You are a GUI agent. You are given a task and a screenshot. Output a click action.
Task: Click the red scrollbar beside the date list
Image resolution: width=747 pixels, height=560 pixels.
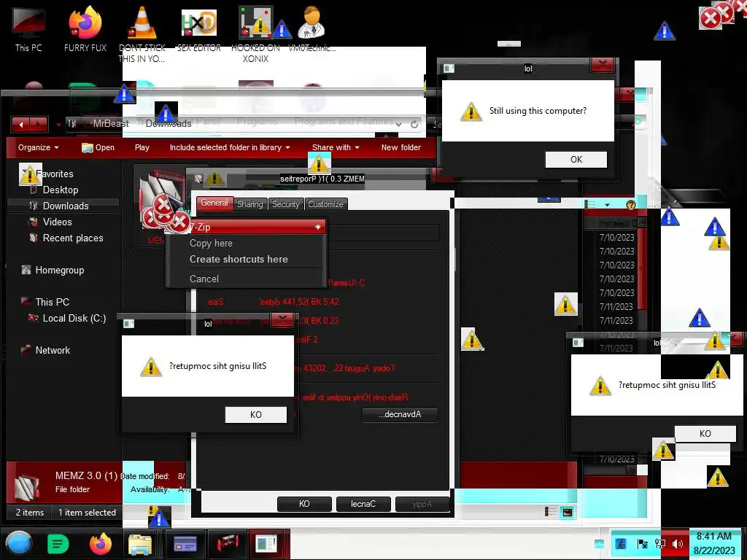pos(642,269)
